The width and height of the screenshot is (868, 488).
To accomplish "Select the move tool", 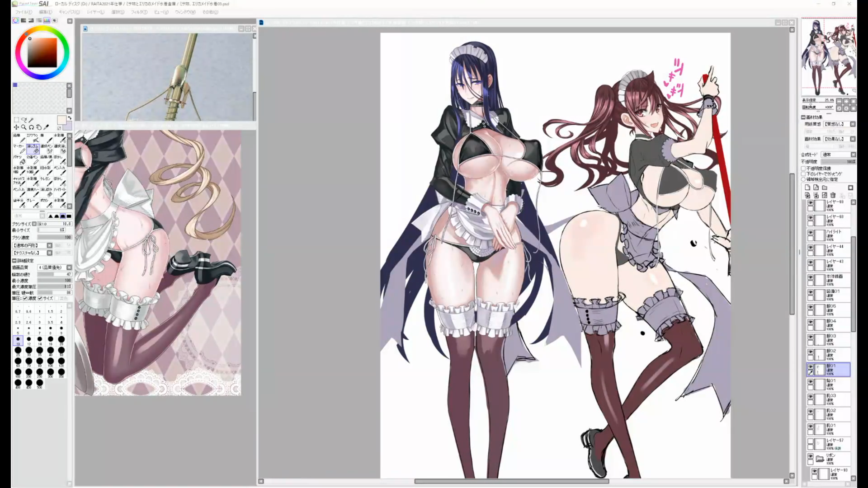I will click(16, 127).
